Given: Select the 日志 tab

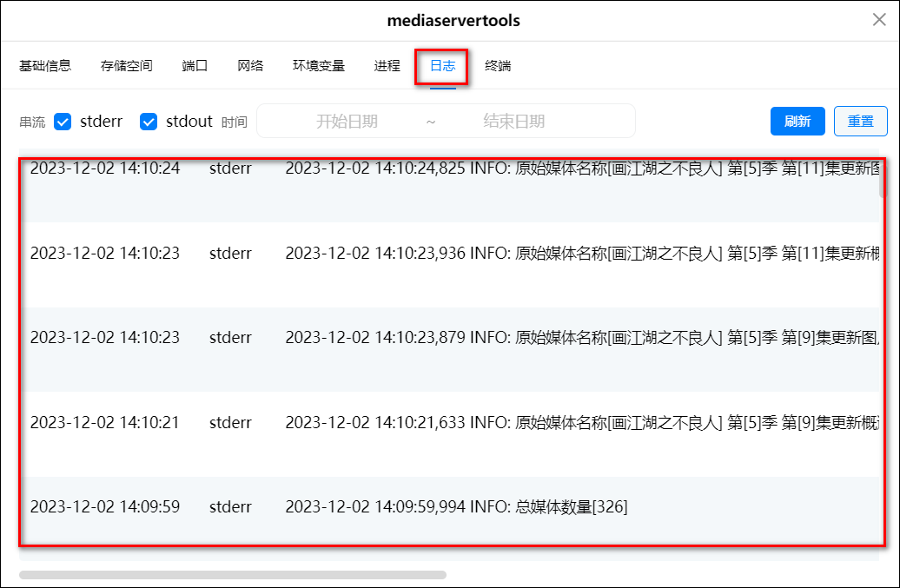Looking at the screenshot, I should pyautogui.click(x=442, y=66).
